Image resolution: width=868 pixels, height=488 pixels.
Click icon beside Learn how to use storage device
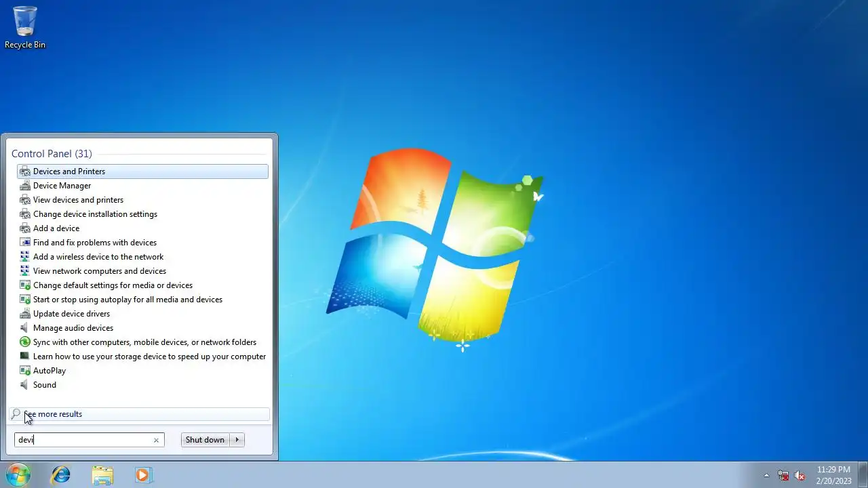point(25,357)
